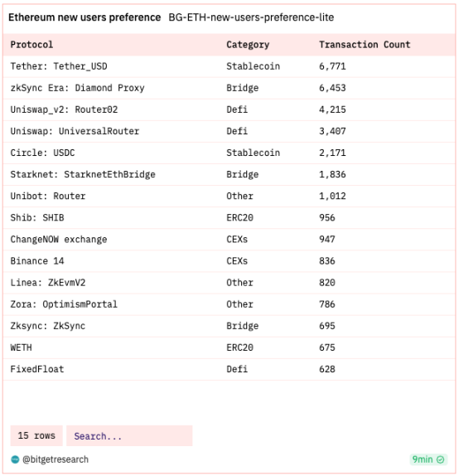The image size is (459, 476).
Task: Sort by the Category column header
Action: [x=248, y=45]
